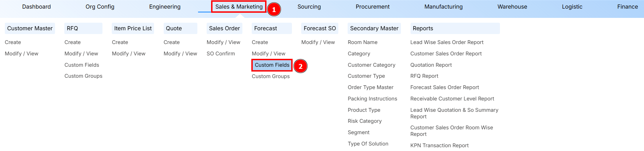Select Packing Instructions menu entry

tap(372, 99)
